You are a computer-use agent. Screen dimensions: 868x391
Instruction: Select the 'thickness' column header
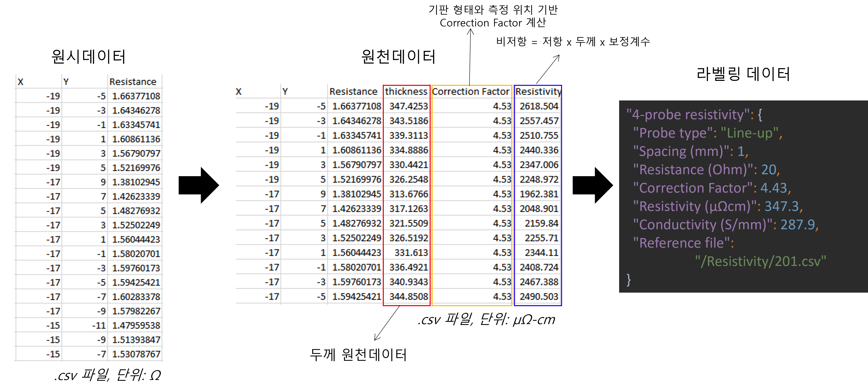406,91
